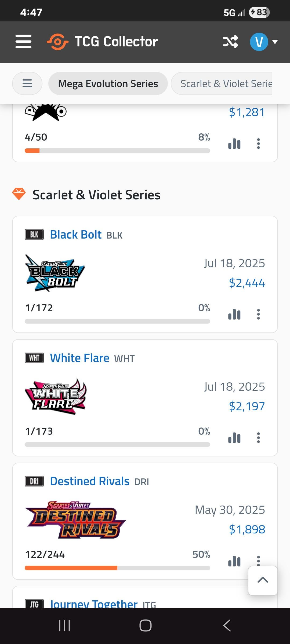Open statistics chart for Destined Rivals
Screen dimensions: 290x644
point(234,561)
